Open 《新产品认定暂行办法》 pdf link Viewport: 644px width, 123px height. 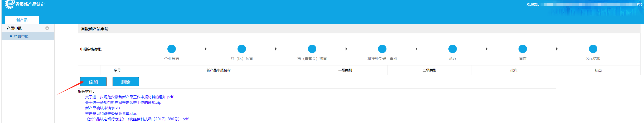coord(137,119)
